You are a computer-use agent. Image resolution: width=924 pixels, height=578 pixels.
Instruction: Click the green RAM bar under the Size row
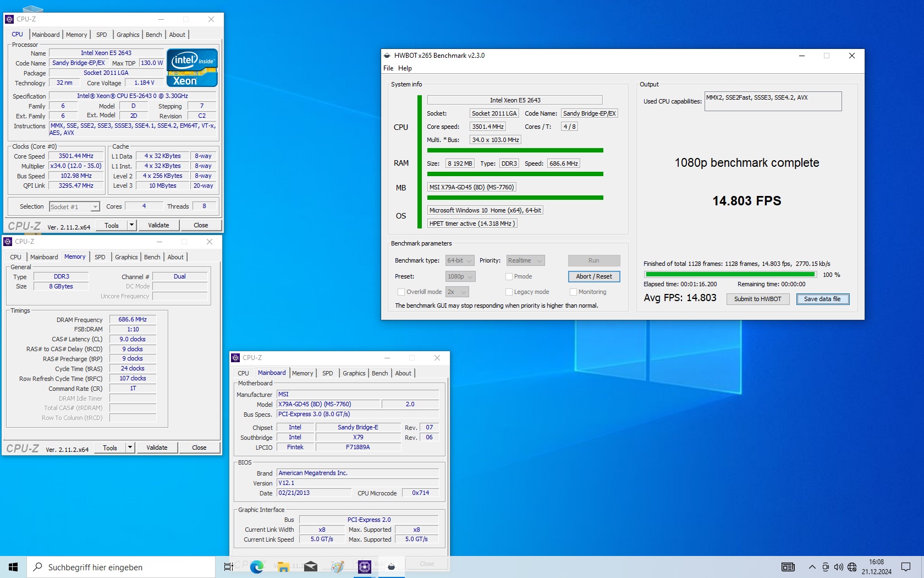(x=515, y=174)
